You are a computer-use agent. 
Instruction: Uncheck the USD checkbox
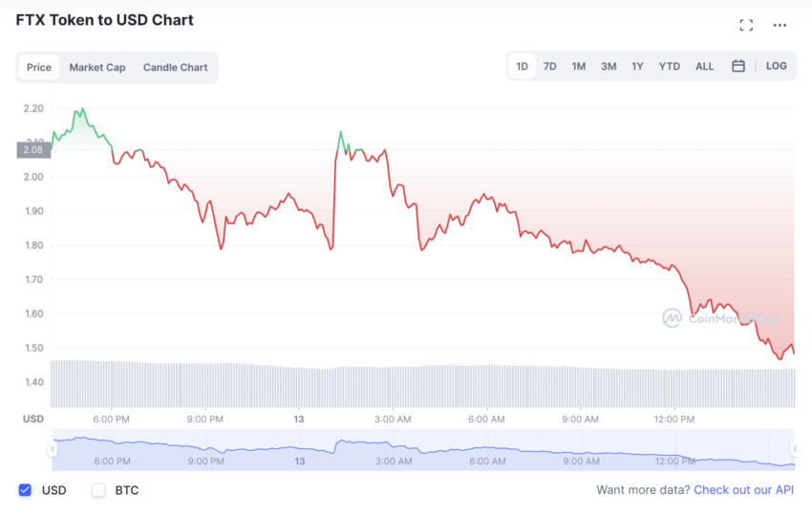(x=25, y=490)
